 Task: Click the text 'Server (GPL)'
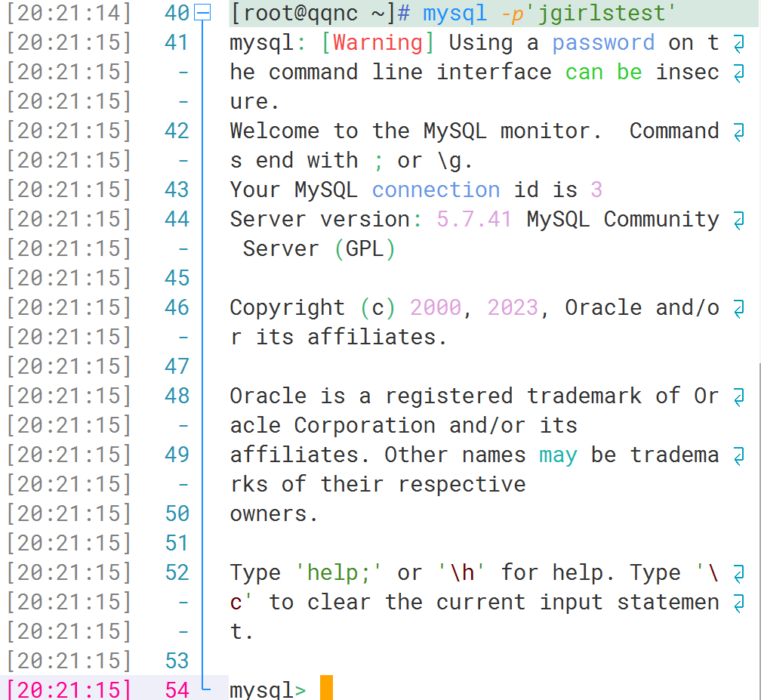coord(319,249)
